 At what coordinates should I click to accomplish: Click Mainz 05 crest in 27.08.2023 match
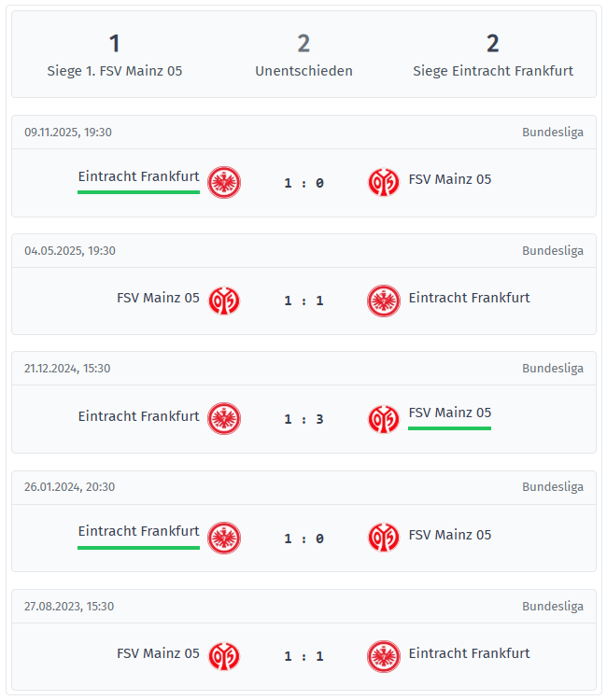[x=224, y=655]
